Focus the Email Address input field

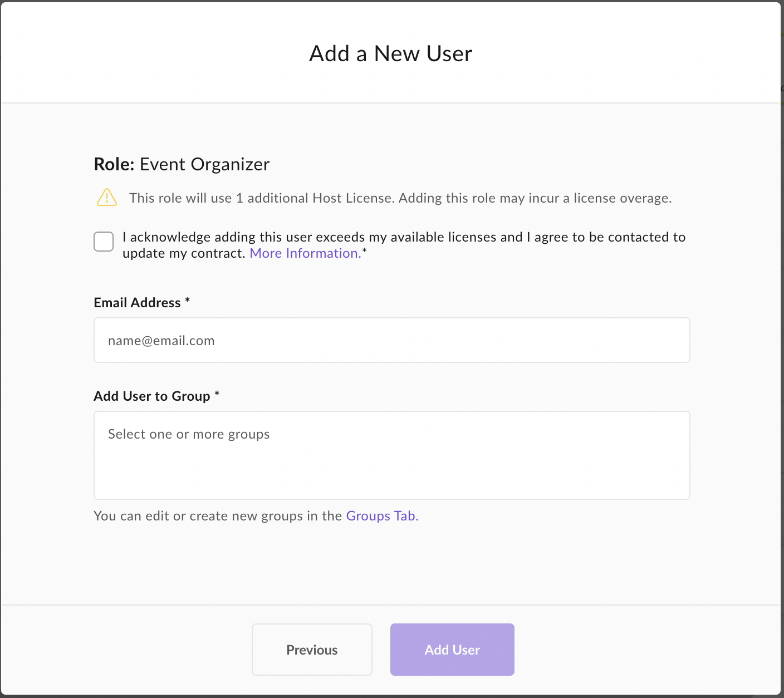(x=392, y=340)
